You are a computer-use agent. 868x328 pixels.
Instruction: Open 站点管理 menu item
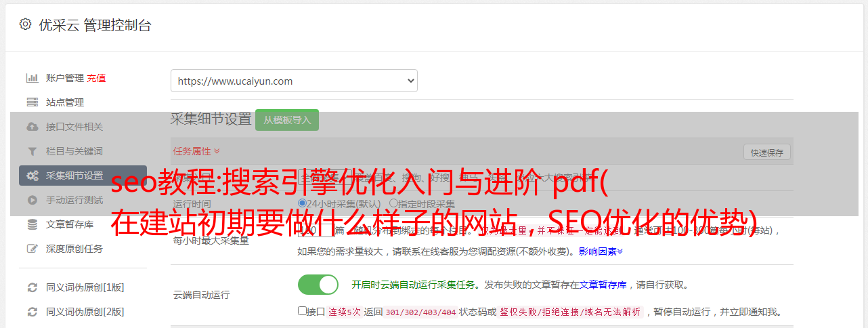point(65,102)
